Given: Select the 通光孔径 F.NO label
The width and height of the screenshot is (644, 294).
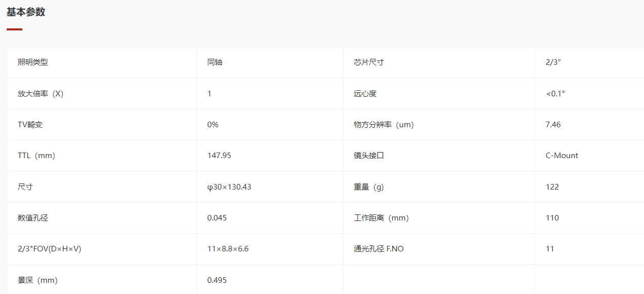Looking at the screenshot, I should [x=378, y=249].
